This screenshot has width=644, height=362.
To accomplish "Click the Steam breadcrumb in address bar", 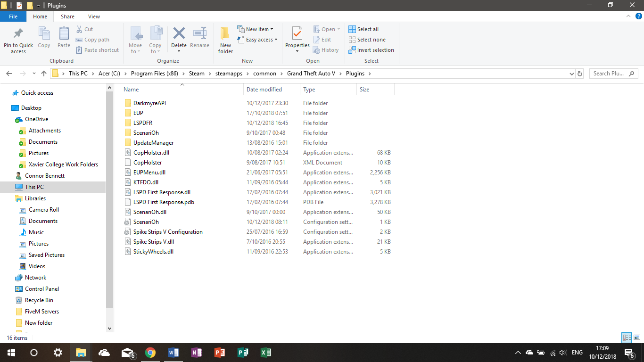I will (x=197, y=74).
